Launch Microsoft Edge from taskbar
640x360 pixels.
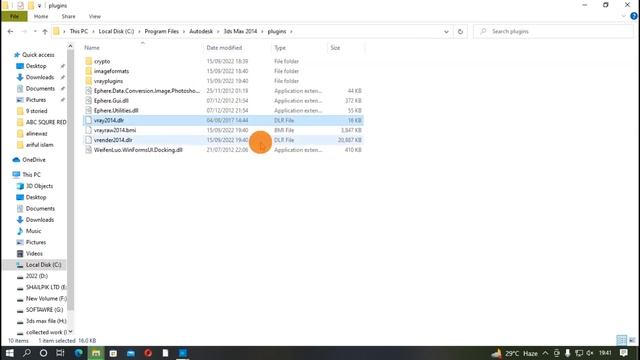(78, 353)
